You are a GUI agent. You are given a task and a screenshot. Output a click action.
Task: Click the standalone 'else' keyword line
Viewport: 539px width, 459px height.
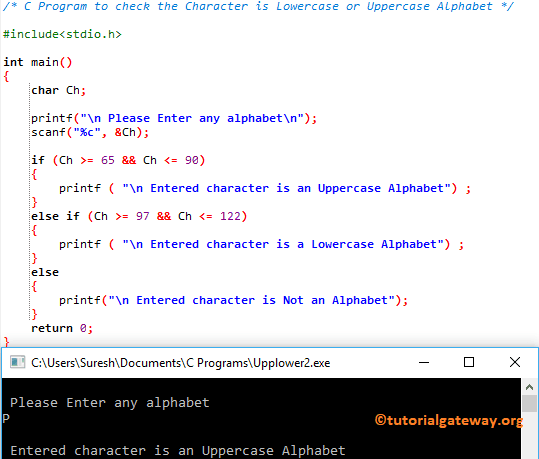pyautogui.click(x=45, y=272)
